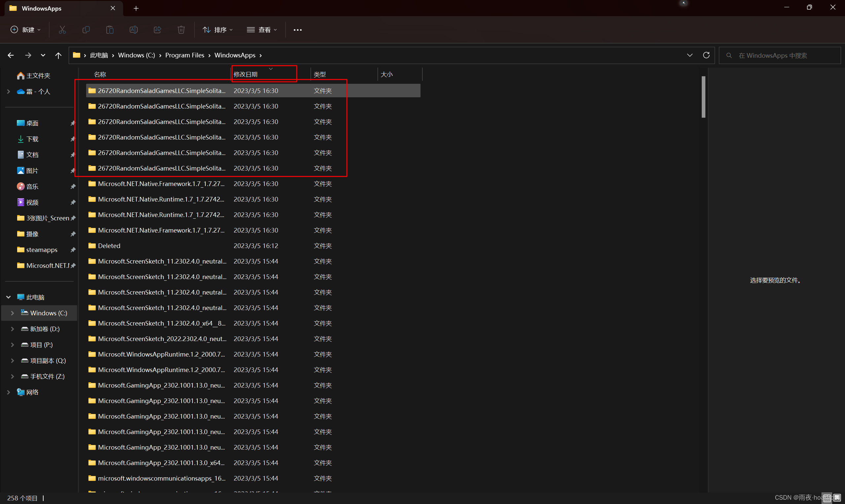Expand the 项目副本 (Q:) drive node

pos(13,361)
